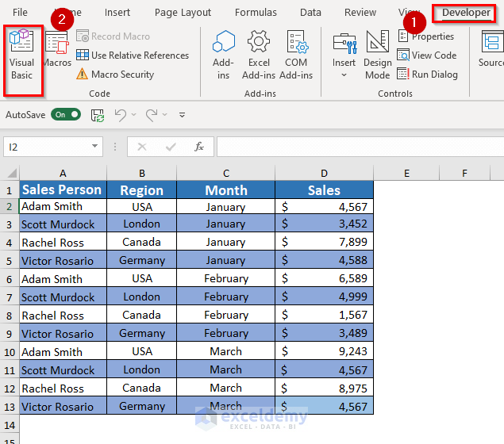Switch to the Formulas tab

(x=256, y=13)
